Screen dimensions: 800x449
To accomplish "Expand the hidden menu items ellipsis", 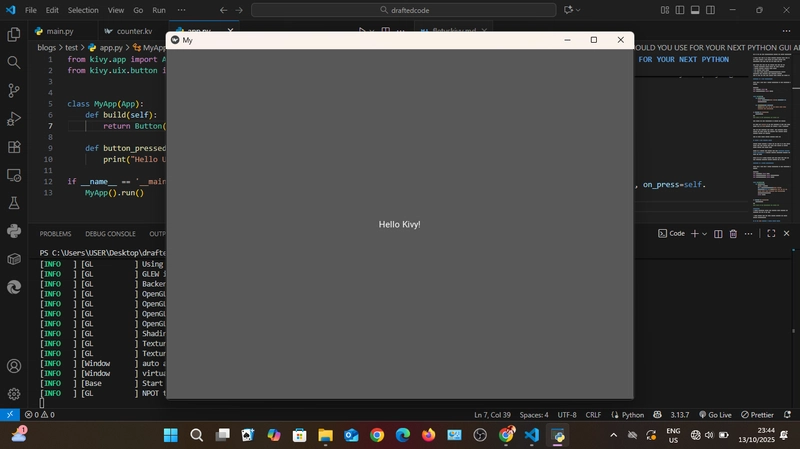I will pos(180,10).
